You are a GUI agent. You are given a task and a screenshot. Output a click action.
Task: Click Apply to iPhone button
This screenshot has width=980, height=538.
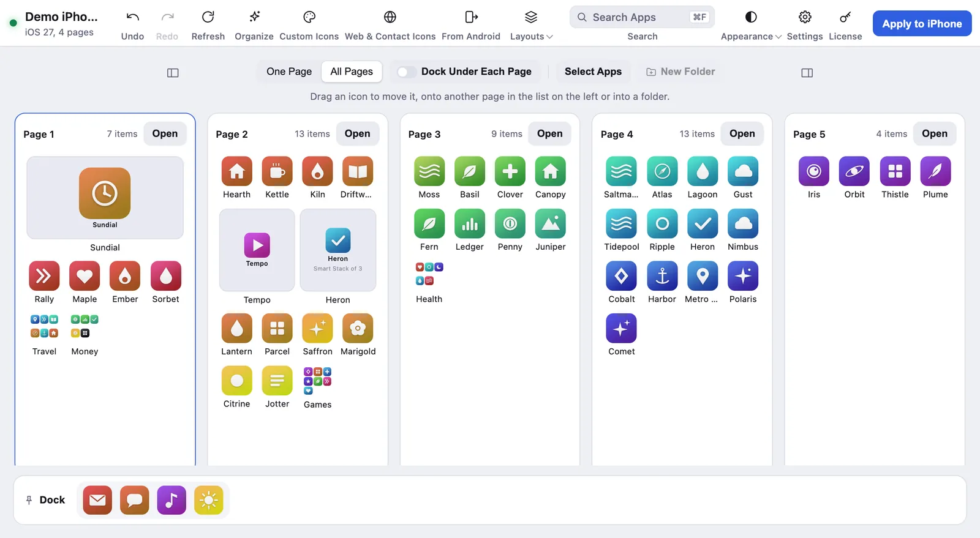[922, 24]
